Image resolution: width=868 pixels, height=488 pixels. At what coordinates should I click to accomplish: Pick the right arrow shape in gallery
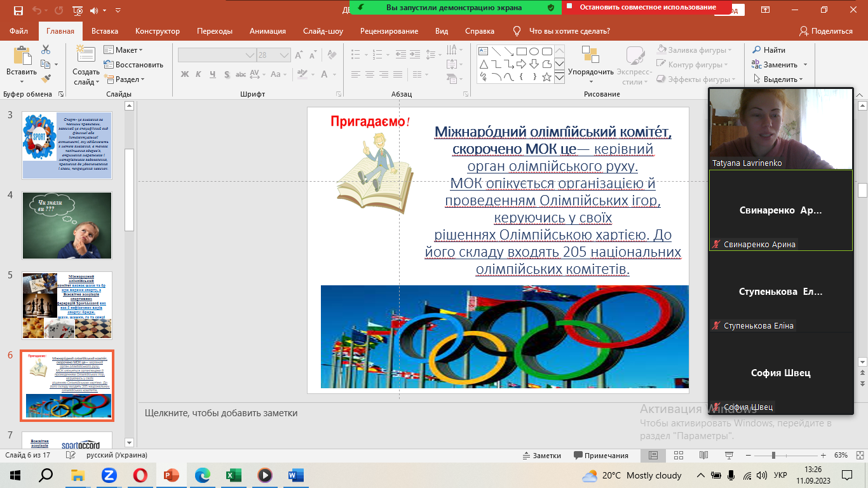pyautogui.click(x=521, y=64)
